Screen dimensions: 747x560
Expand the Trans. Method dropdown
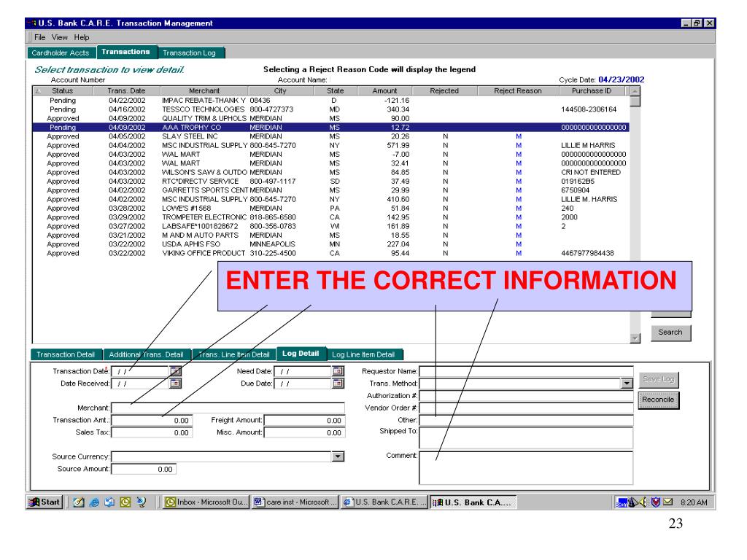coord(627,384)
